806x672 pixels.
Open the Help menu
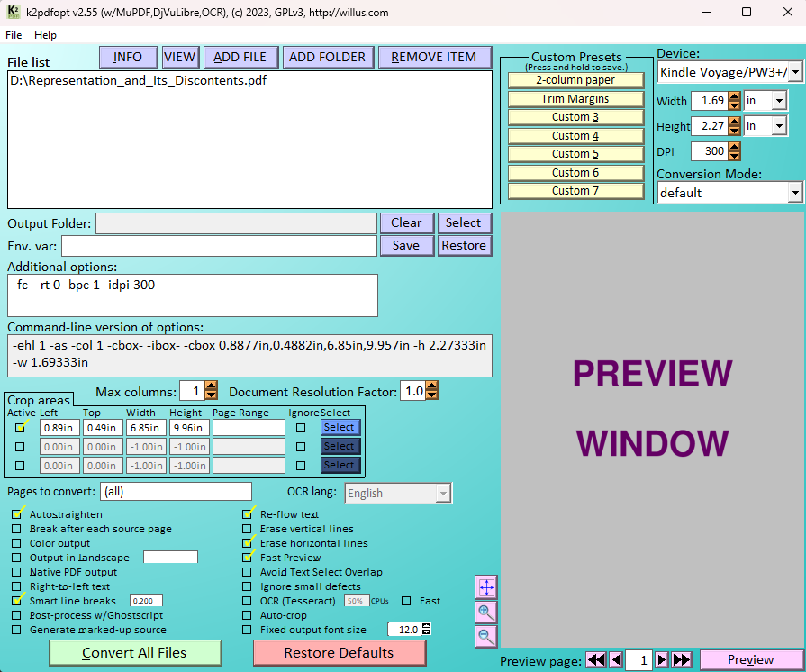click(45, 35)
